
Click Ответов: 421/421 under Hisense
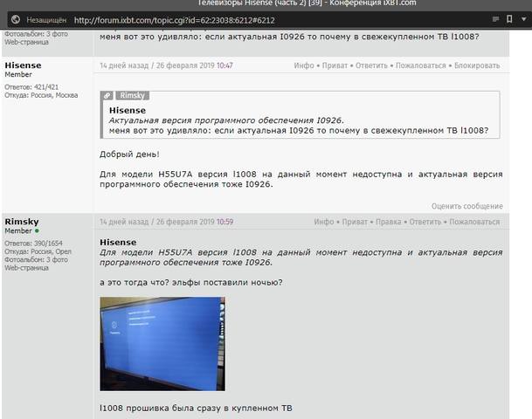click(31, 87)
